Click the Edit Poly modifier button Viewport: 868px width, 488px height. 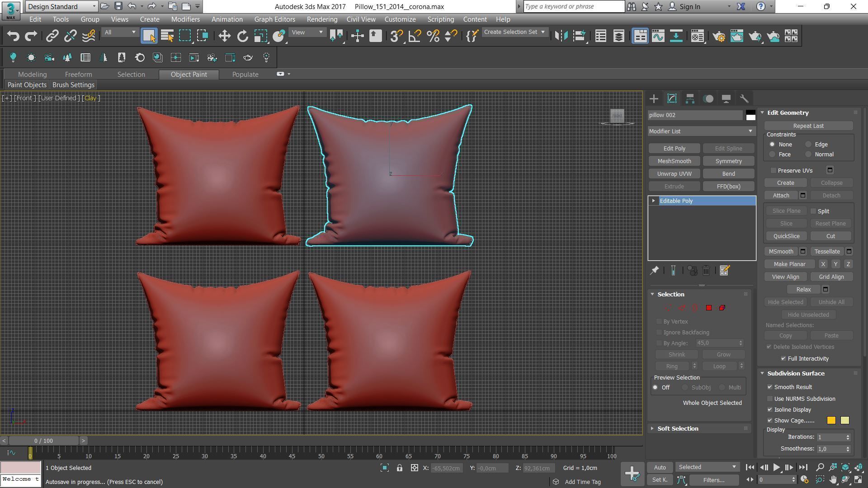674,149
